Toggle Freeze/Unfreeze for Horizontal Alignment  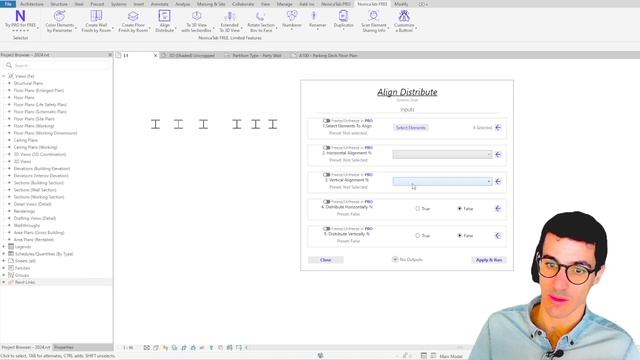click(x=326, y=148)
